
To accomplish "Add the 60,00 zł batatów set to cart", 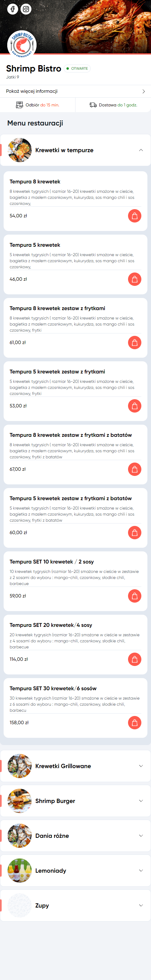I will pos(134,533).
